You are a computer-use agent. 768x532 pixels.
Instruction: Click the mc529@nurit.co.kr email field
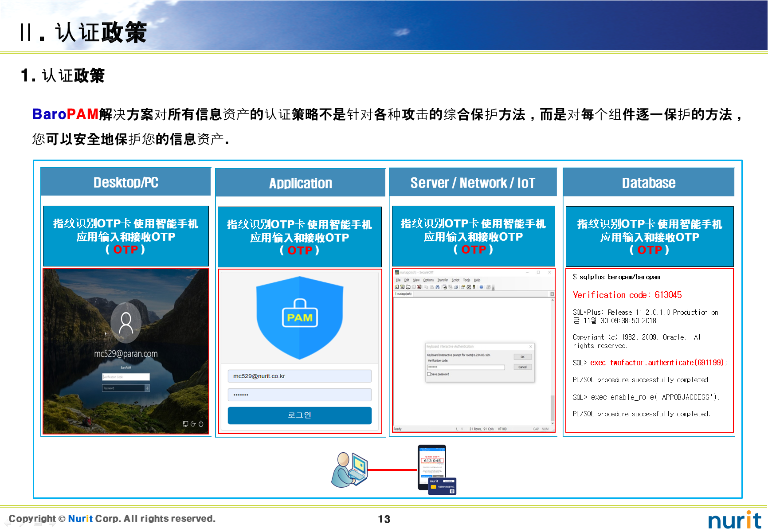coord(300,376)
